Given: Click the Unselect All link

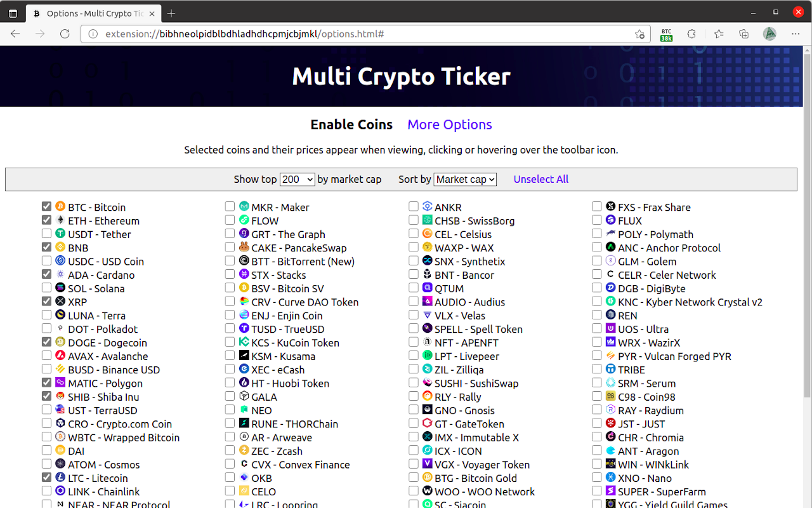Looking at the screenshot, I should (541, 179).
